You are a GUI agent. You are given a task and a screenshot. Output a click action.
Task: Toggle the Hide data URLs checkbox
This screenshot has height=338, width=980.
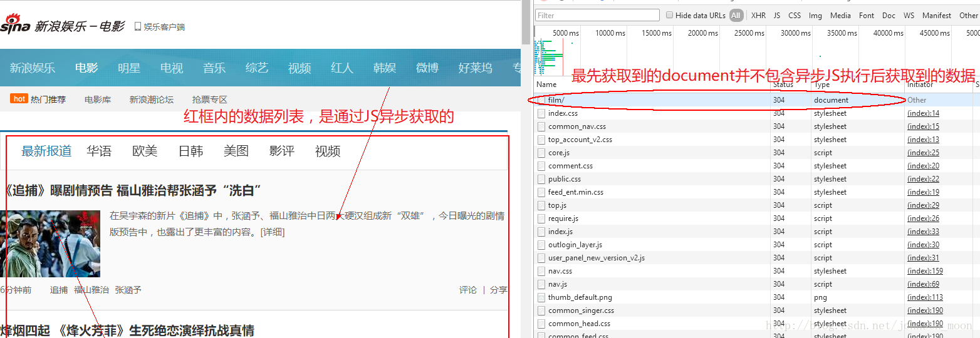click(x=670, y=15)
